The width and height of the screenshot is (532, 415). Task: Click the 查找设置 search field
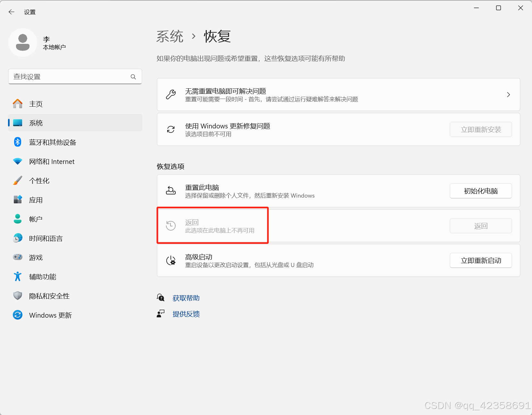tap(75, 77)
